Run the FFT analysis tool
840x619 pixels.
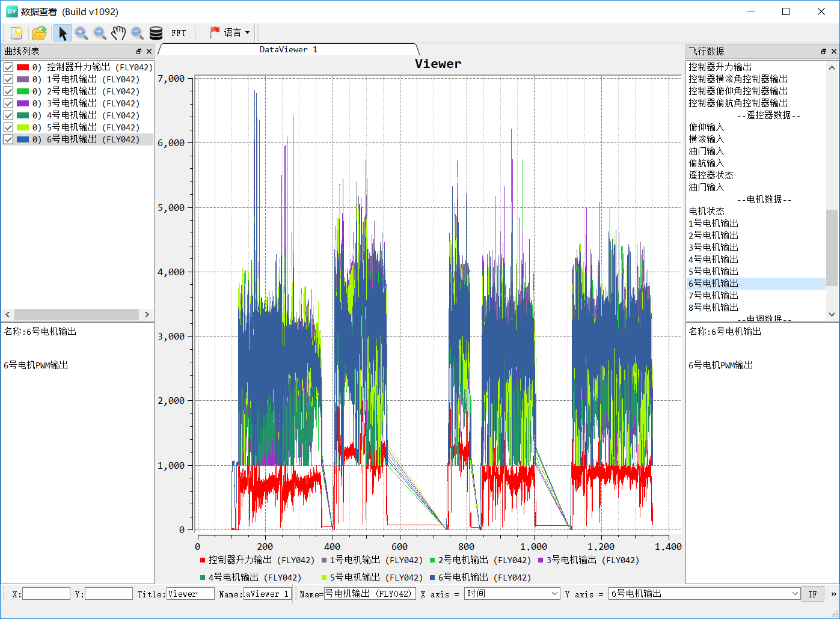(x=179, y=33)
